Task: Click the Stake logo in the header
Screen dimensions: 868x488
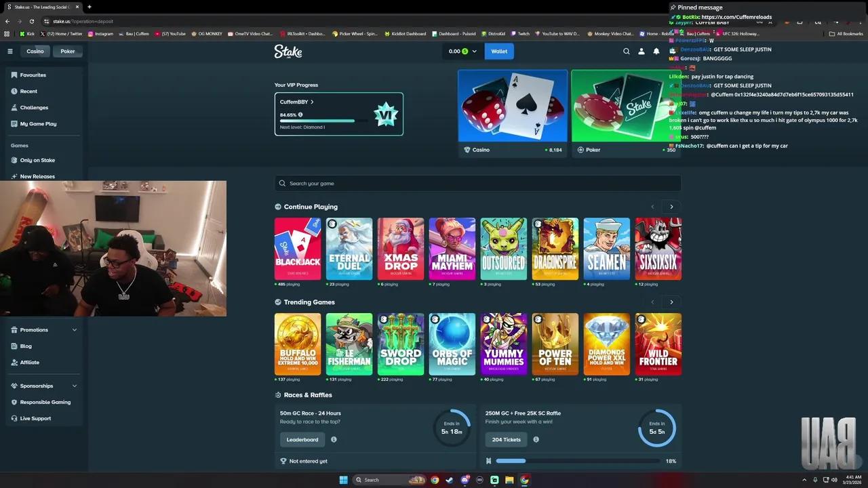Action: pos(288,51)
